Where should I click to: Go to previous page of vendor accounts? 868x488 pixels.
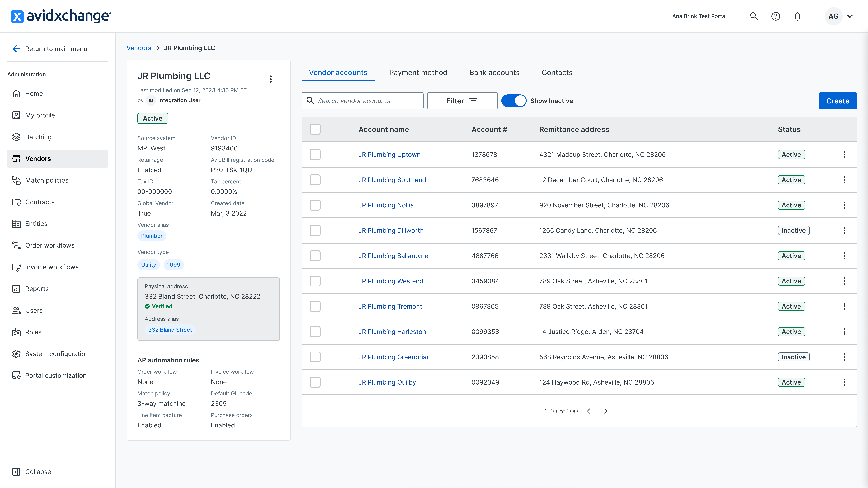[589, 411]
